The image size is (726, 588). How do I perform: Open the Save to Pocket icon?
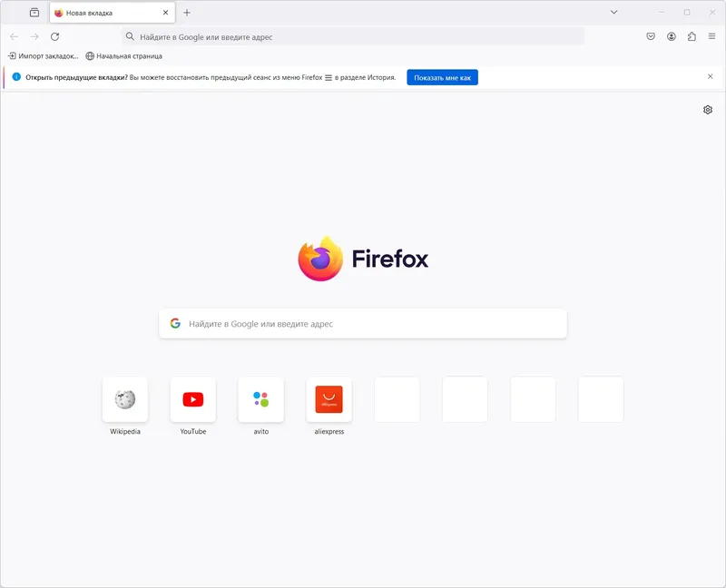[651, 36]
